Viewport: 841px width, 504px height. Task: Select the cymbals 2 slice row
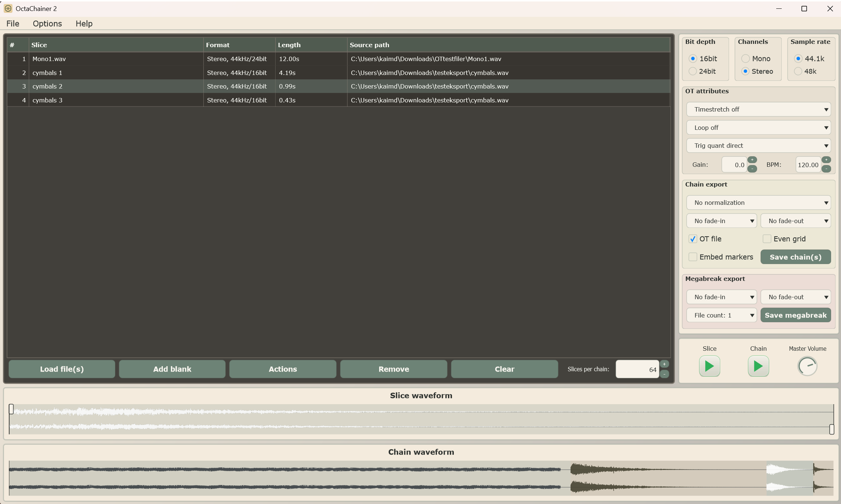coord(339,86)
